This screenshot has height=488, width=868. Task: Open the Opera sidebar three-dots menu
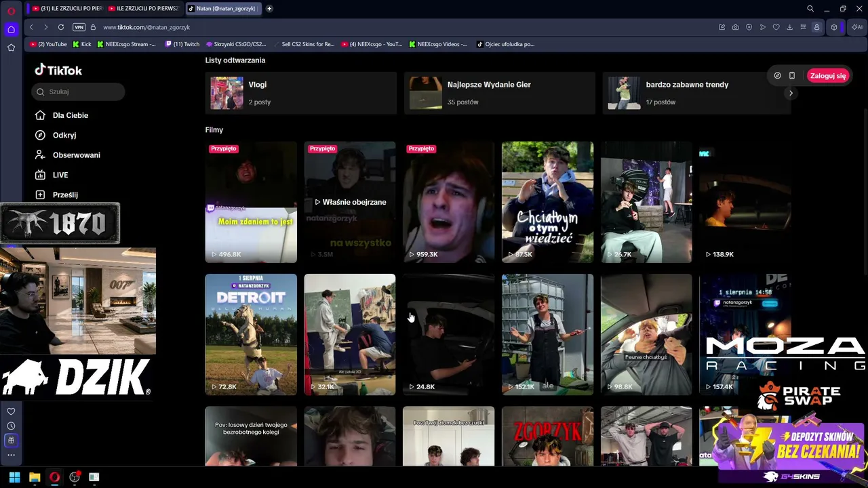tap(11, 455)
